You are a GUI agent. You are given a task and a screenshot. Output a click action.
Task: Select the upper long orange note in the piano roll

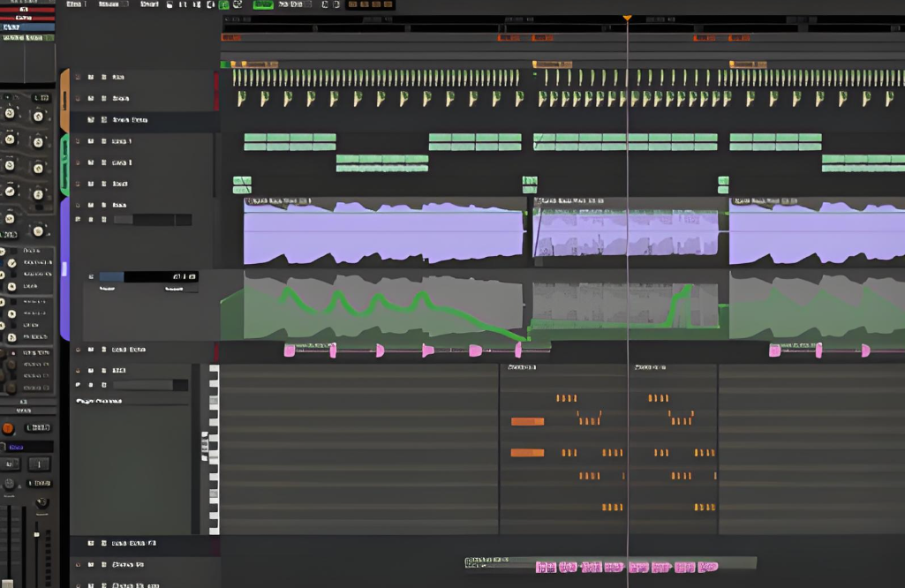(x=527, y=422)
